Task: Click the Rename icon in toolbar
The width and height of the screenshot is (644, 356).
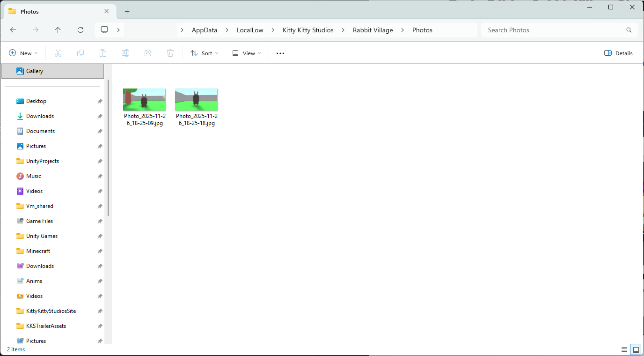Action: [125, 53]
